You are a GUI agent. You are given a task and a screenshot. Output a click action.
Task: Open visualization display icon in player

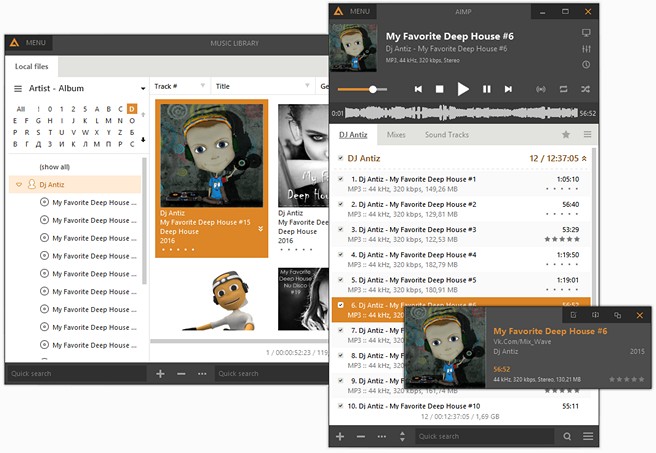pos(586,33)
